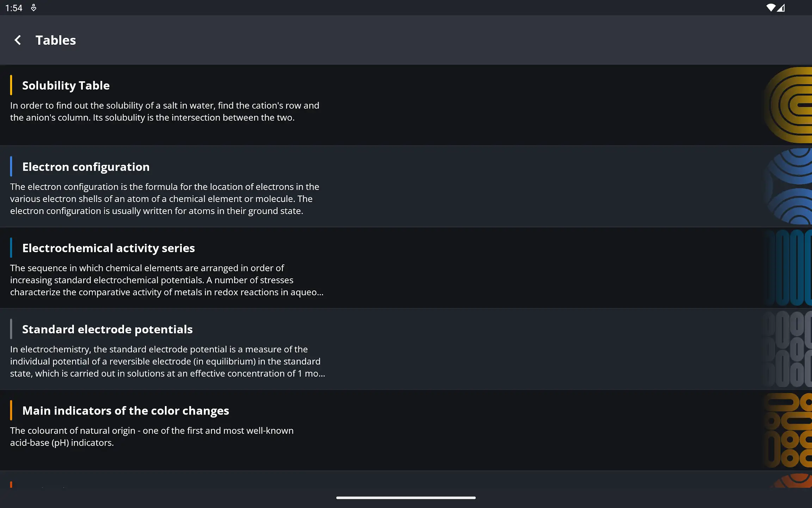The image size is (812, 508).
Task: Tap the yellow concentric Solubility Table artwork
Action: pyautogui.click(x=787, y=105)
